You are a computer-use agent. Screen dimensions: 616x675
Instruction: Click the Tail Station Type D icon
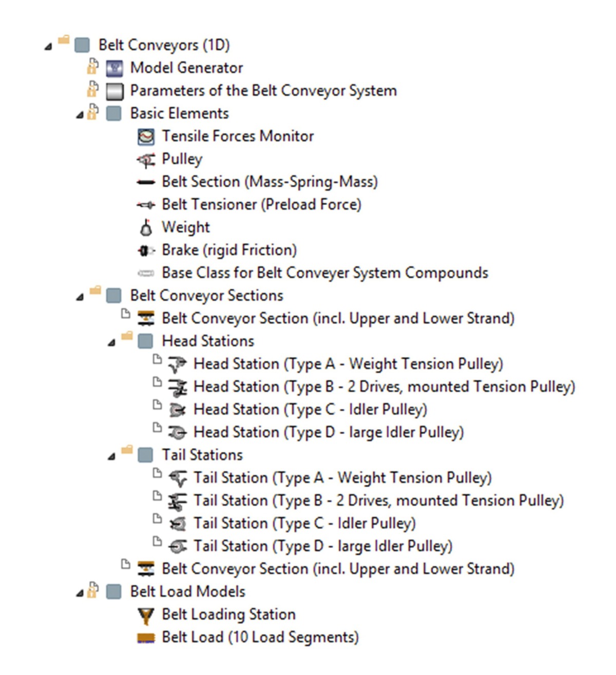pyautogui.click(x=178, y=547)
